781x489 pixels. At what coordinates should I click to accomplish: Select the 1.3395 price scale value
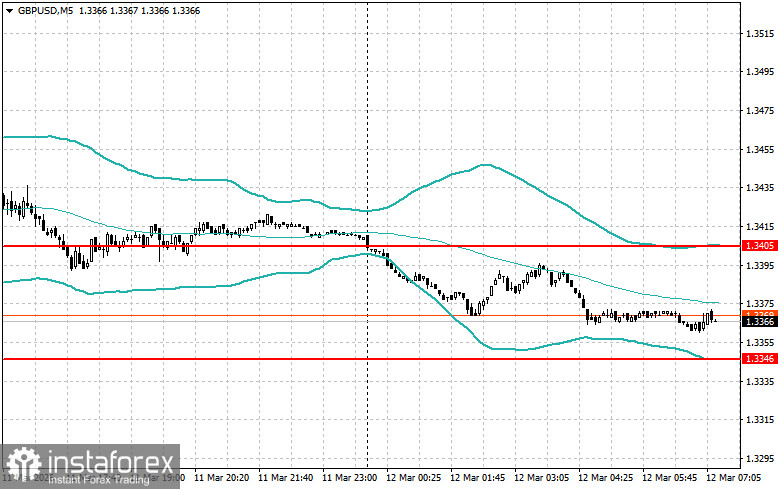[760, 265]
